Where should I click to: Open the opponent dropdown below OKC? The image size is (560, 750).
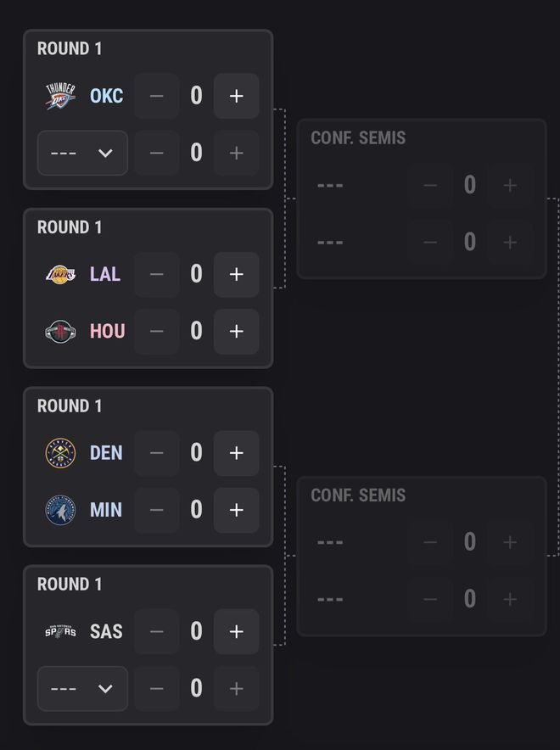(82, 153)
